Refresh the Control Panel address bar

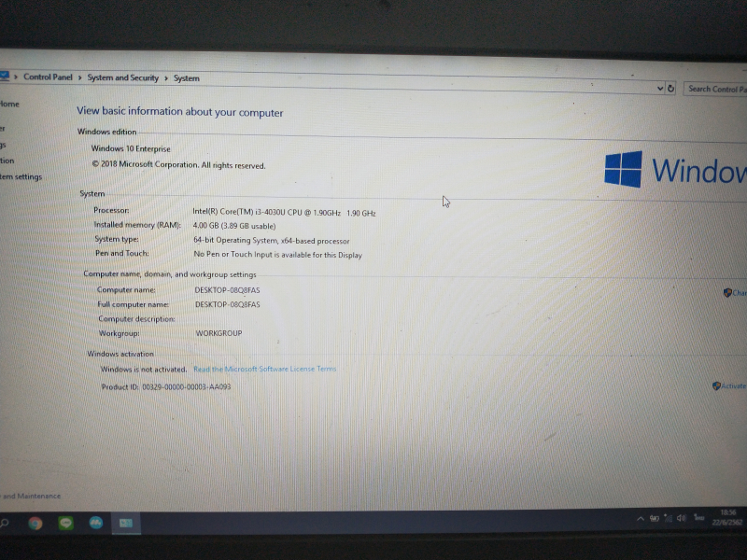(x=670, y=88)
